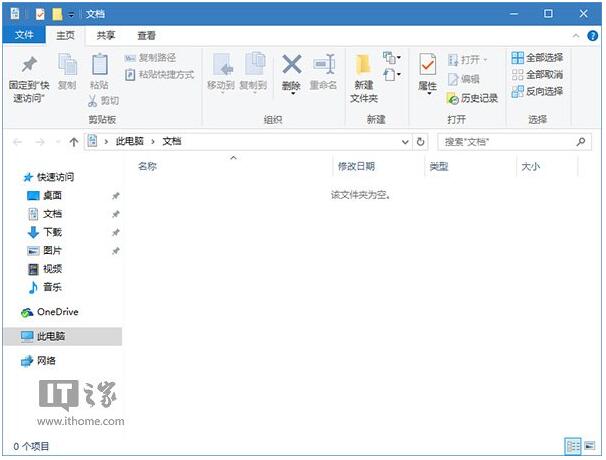The height and width of the screenshot is (460, 606).
Task: Open Desktop (桌面) in the sidebar
Action: point(44,196)
